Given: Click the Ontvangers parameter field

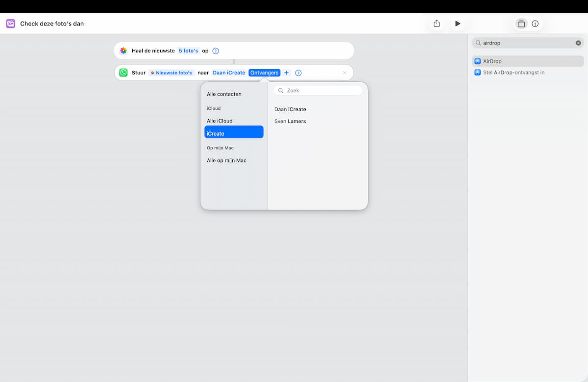Looking at the screenshot, I should tap(265, 72).
